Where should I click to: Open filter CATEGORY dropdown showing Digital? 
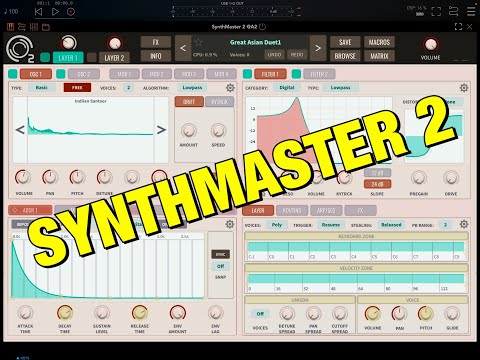[x=287, y=88]
